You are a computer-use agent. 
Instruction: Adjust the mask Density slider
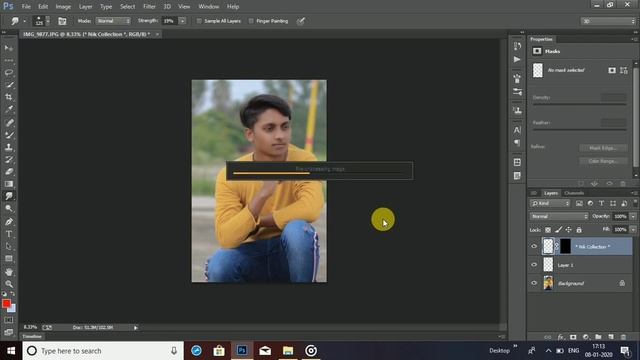coord(579,104)
